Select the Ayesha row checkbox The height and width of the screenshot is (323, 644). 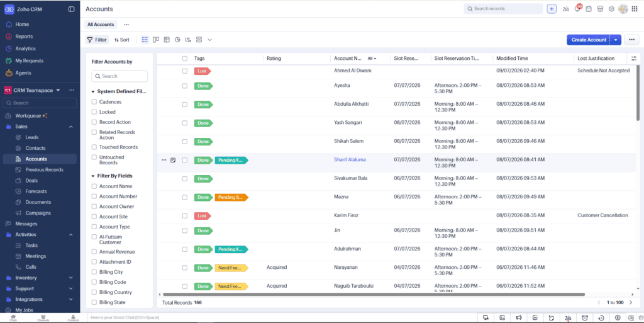click(x=185, y=86)
